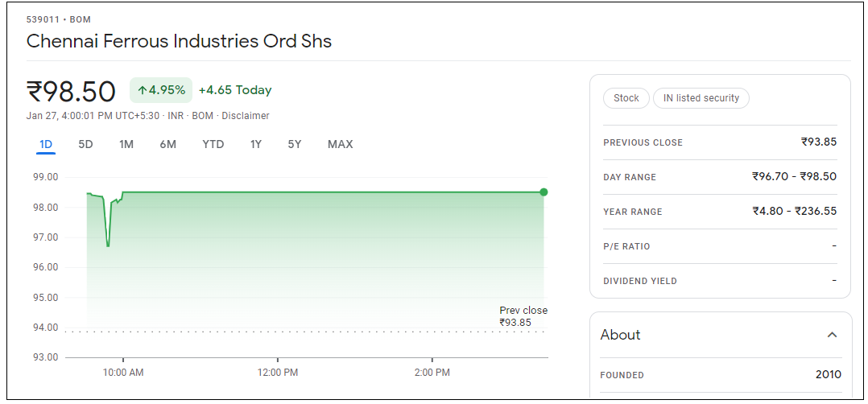Switch chart to 1M range
Screen dimensions: 868x404
click(x=126, y=145)
